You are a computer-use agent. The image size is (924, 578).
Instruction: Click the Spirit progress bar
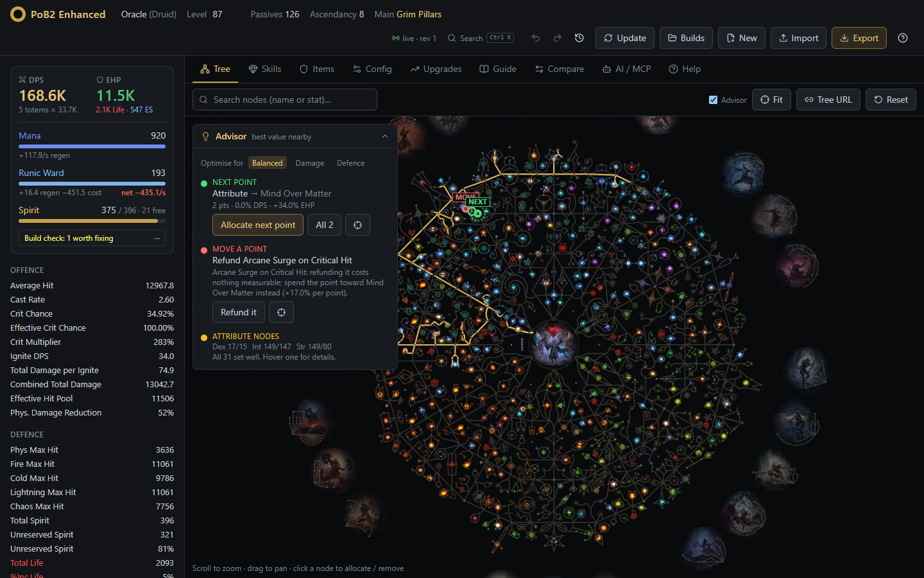[x=92, y=221]
